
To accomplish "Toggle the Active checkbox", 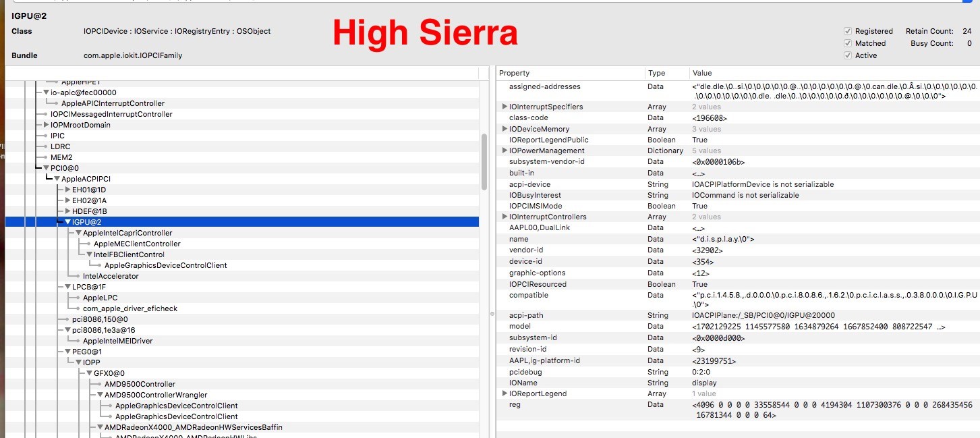I will pyautogui.click(x=847, y=55).
